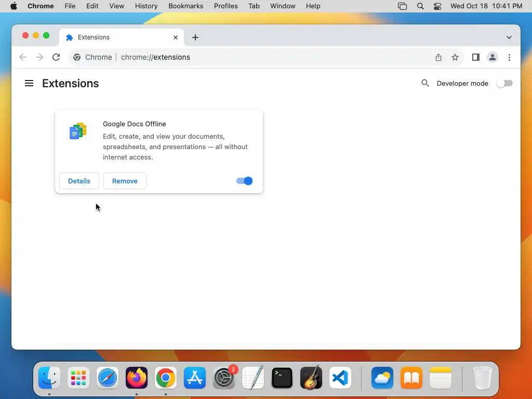This screenshot has width=532, height=399.
Task: Click the Developer mode label
Action: point(462,84)
